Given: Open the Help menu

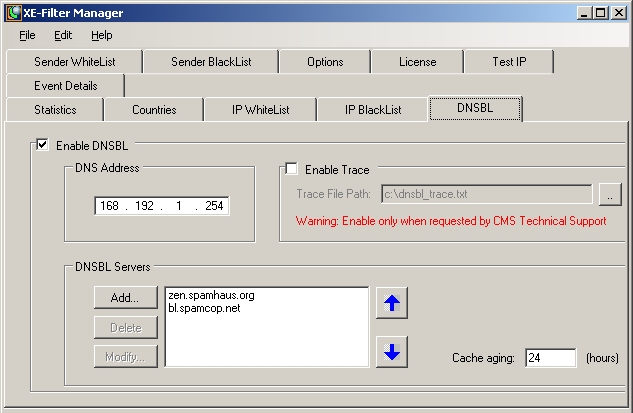Looking at the screenshot, I should 102,35.
